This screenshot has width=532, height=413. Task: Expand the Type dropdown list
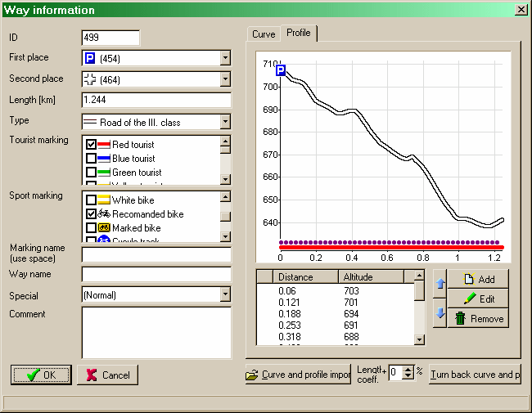coord(225,122)
